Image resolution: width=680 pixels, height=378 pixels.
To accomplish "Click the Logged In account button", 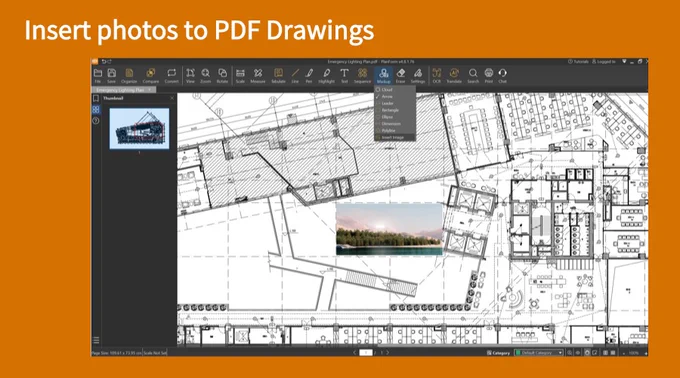I will (x=604, y=62).
